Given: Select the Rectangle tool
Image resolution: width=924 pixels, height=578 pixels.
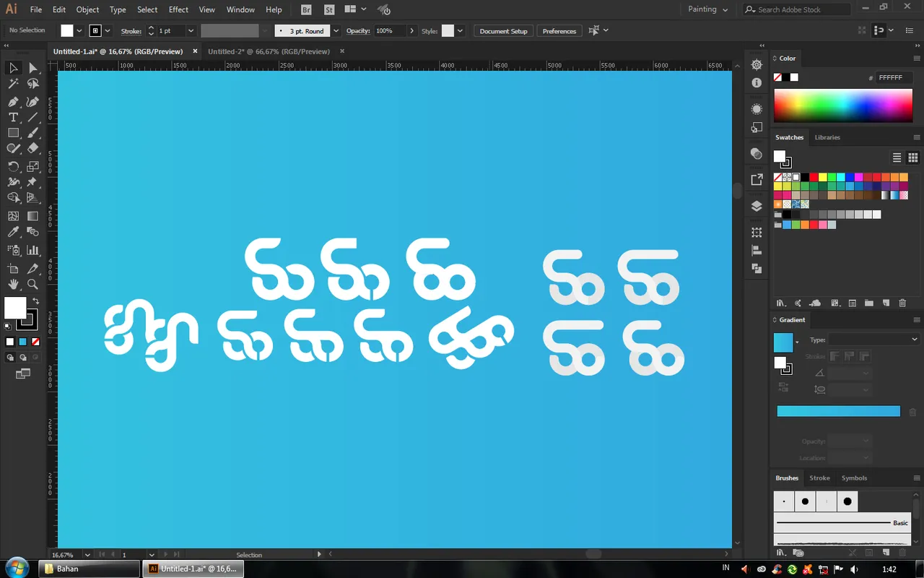Looking at the screenshot, I should 13,133.
